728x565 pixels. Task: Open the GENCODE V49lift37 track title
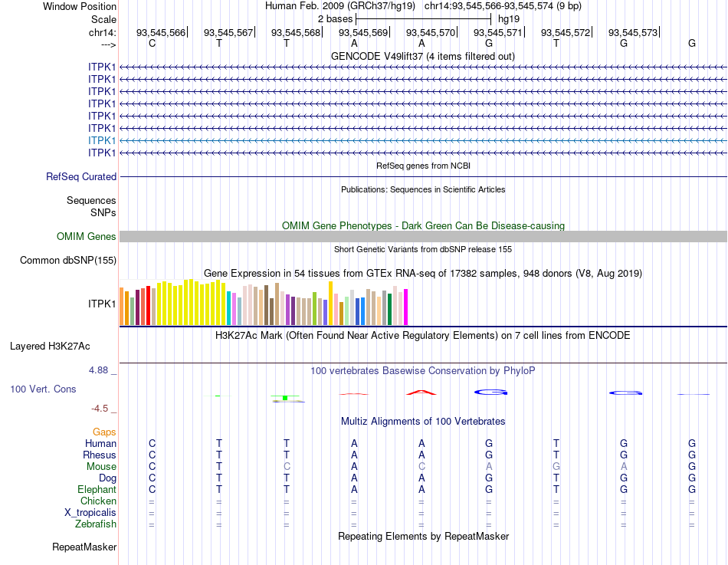tap(423, 56)
